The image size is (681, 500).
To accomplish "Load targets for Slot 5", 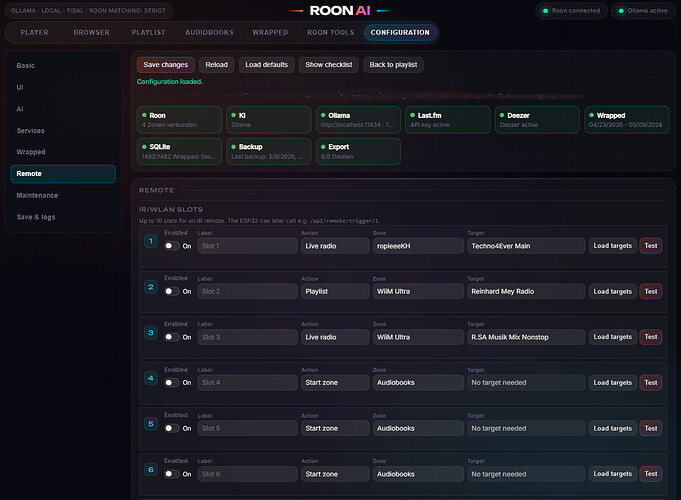I will 612,428.
